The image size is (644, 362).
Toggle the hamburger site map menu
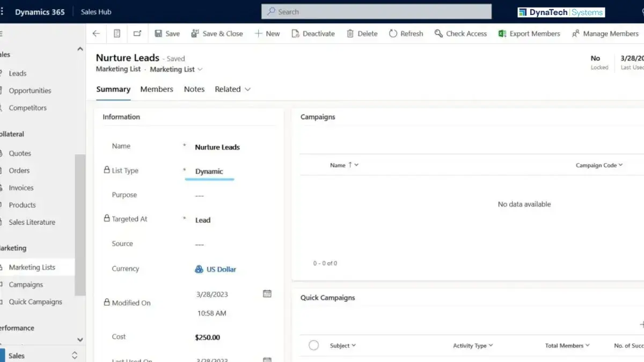[1, 33]
